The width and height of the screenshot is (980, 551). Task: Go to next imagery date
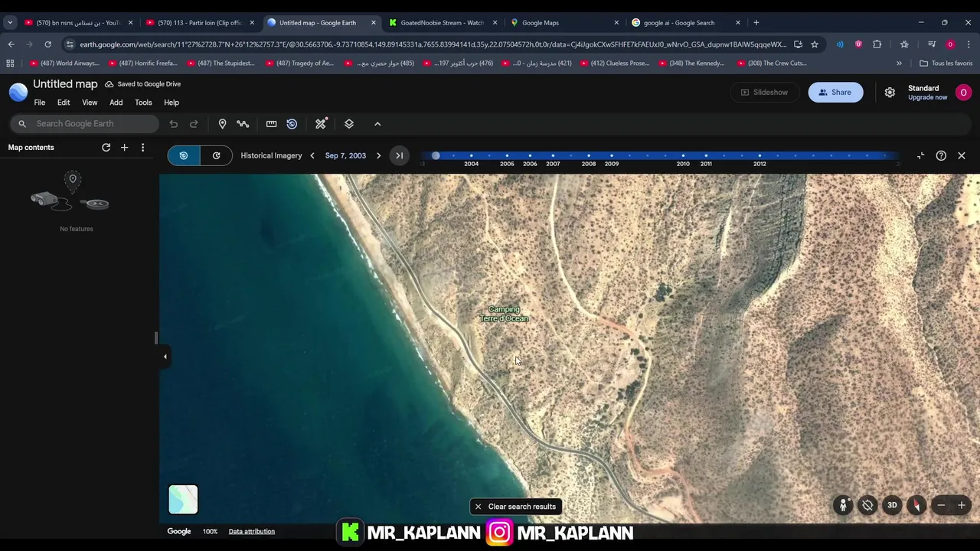(378, 155)
